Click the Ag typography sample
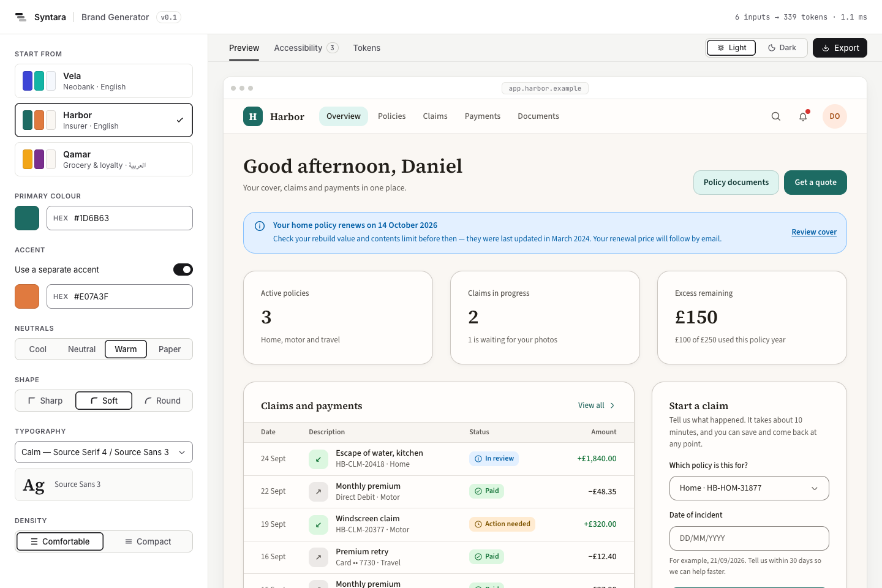The height and width of the screenshot is (588, 882). pyautogui.click(x=34, y=485)
